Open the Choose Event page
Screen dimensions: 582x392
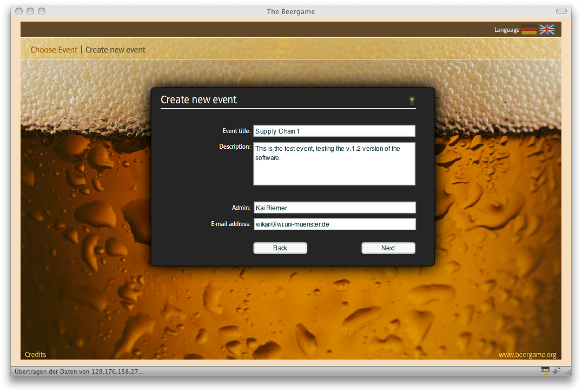tap(54, 50)
